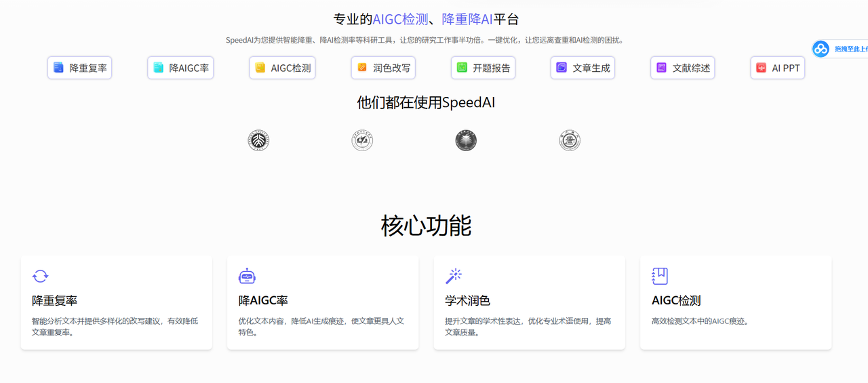Click the notebook icon on AIGC检测 card
Screen dimensions: 868x383
[x=660, y=276]
